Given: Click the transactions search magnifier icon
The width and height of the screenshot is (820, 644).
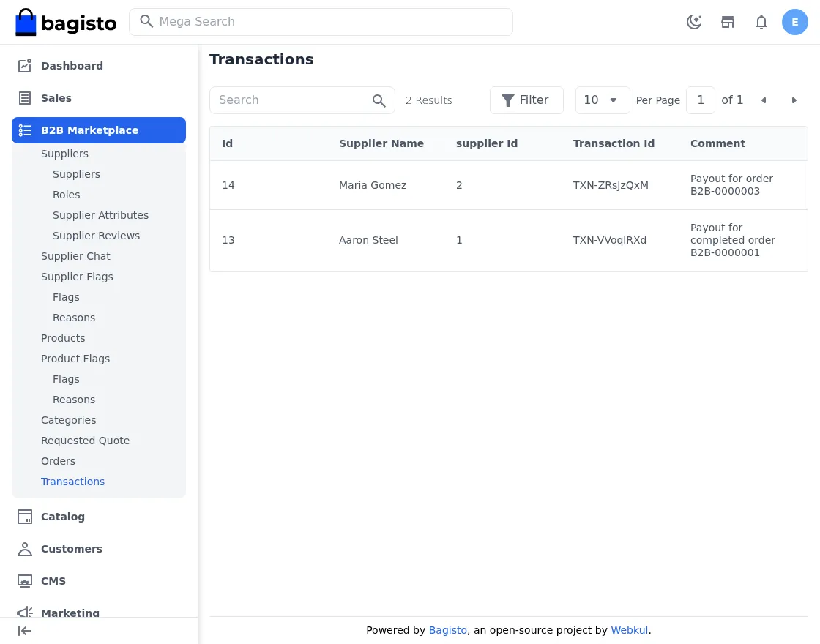Looking at the screenshot, I should pyautogui.click(x=379, y=100).
